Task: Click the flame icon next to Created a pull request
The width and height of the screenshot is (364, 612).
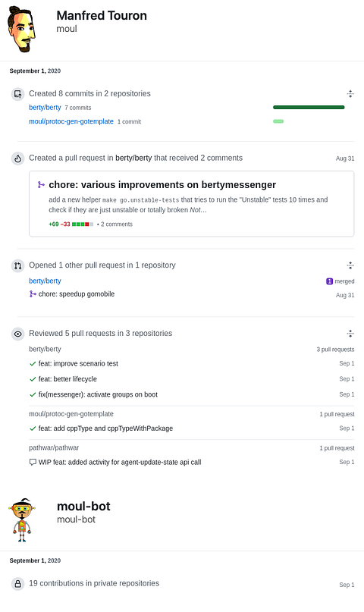Action: (17, 158)
